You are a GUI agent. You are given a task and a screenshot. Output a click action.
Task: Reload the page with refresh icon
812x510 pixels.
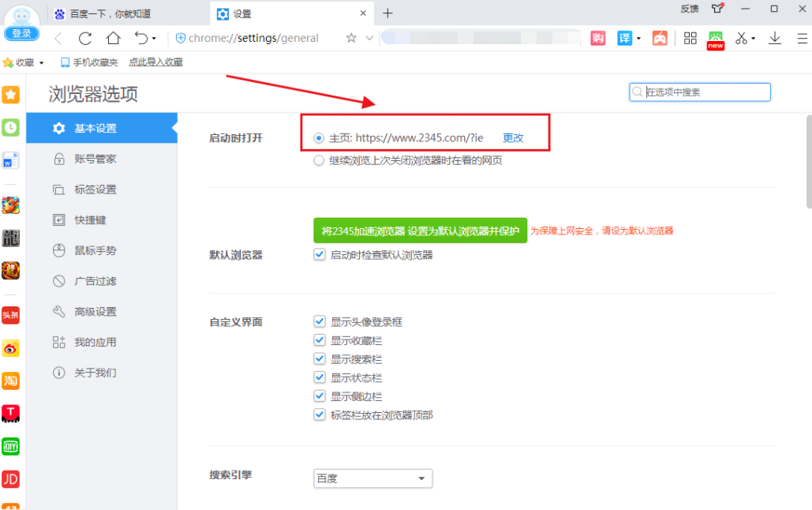[85, 39]
